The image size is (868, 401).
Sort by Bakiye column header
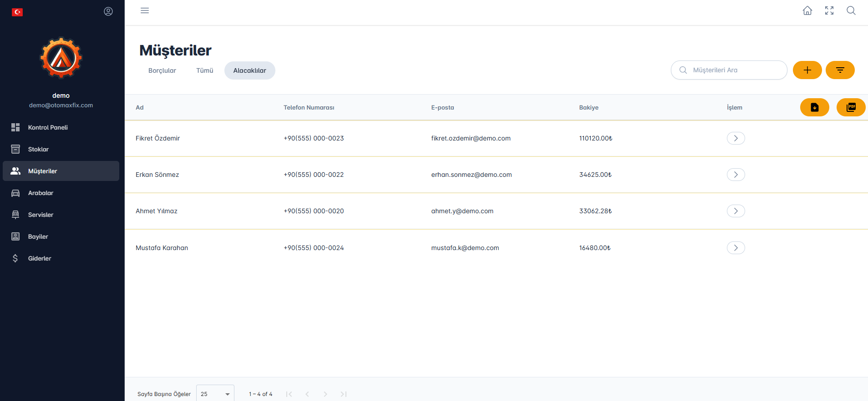(x=589, y=108)
